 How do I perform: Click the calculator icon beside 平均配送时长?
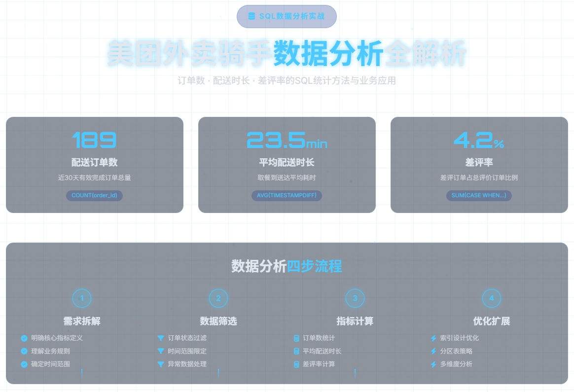296,352
